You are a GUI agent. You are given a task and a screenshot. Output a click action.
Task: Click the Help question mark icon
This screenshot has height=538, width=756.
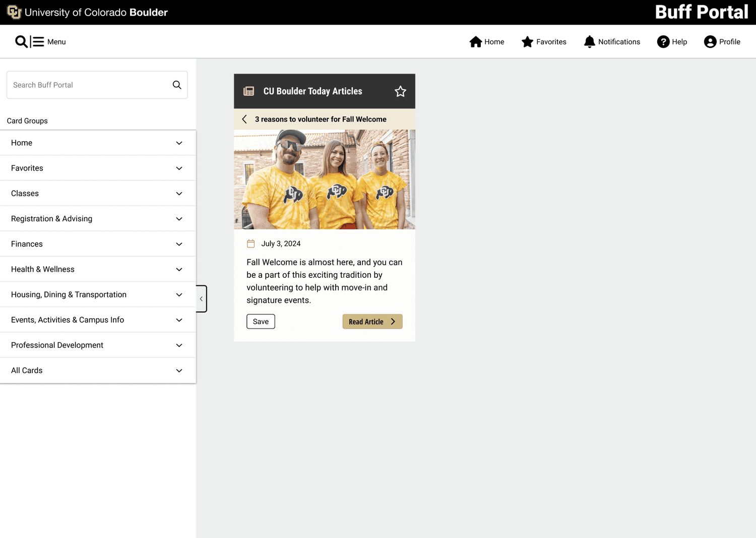click(x=663, y=42)
